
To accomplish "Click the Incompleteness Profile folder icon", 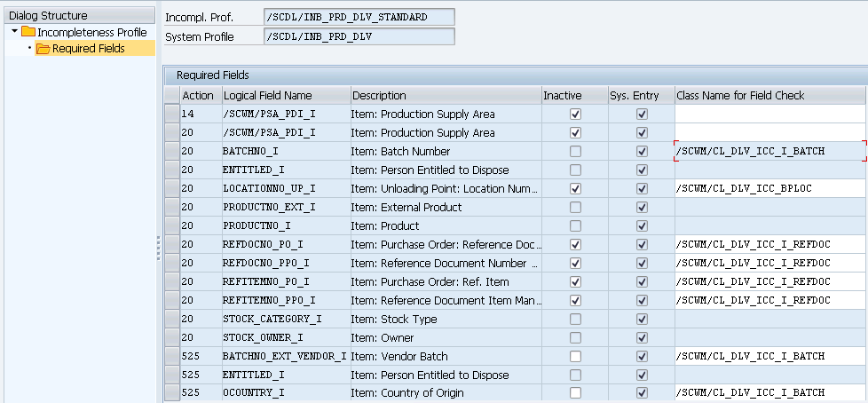I will (28, 32).
